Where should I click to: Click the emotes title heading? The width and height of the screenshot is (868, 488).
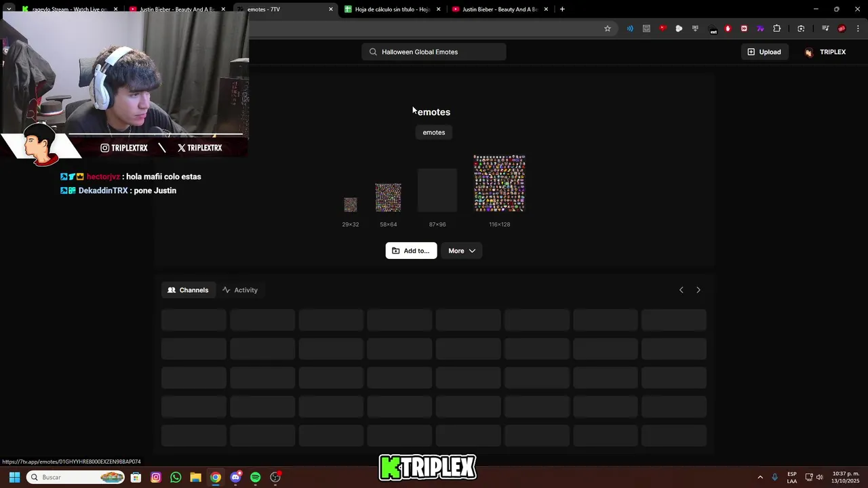(434, 112)
